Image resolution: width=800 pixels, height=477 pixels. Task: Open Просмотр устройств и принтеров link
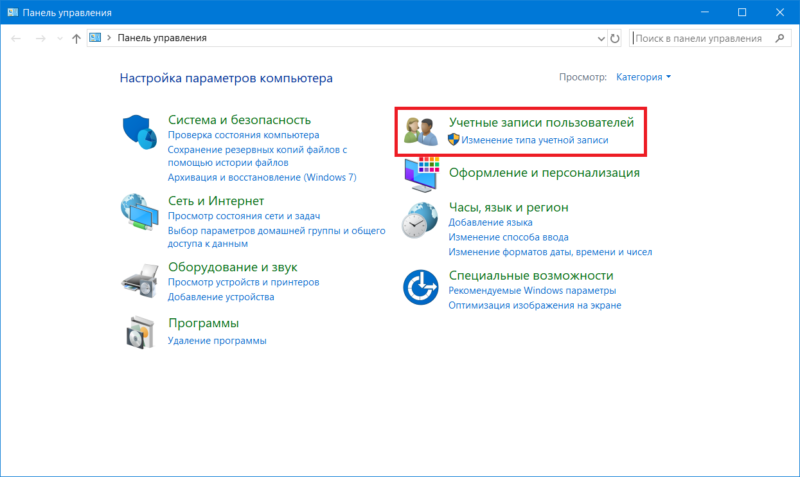pyautogui.click(x=243, y=282)
